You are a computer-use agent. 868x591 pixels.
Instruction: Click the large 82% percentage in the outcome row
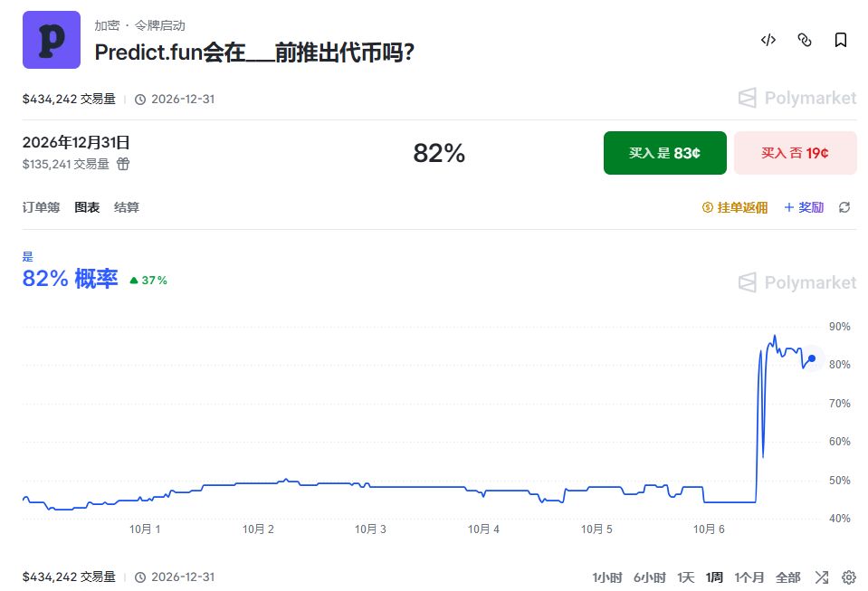(x=439, y=153)
